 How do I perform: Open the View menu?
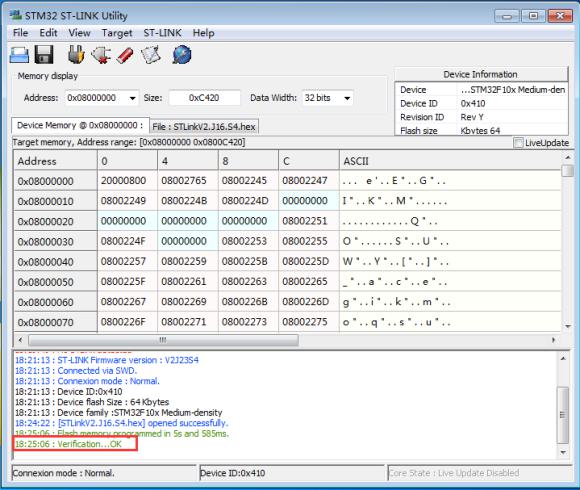79,33
